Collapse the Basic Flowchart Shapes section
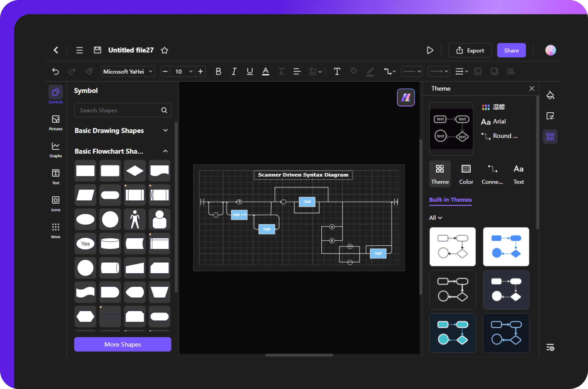The height and width of the screenshot is (389, 588). pos(165,152)
